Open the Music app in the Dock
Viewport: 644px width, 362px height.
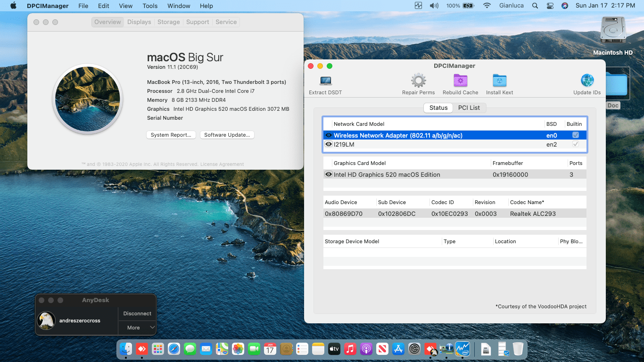click(350, 349)
